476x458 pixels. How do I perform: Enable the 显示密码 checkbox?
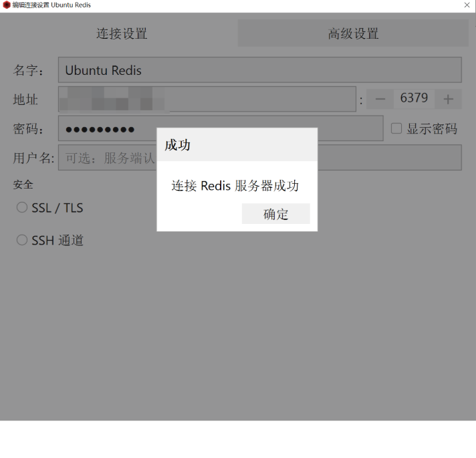pos(396,128)
